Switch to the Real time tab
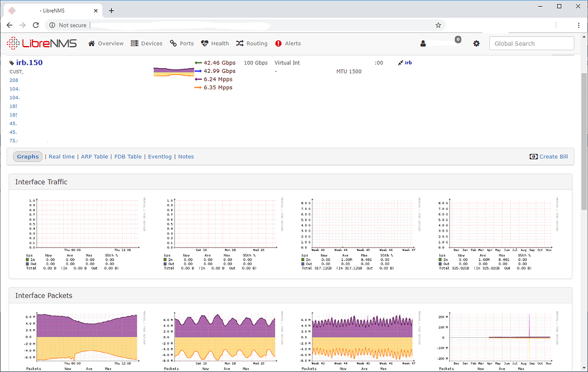Screen dimensions: 588x372 (61, 156)
